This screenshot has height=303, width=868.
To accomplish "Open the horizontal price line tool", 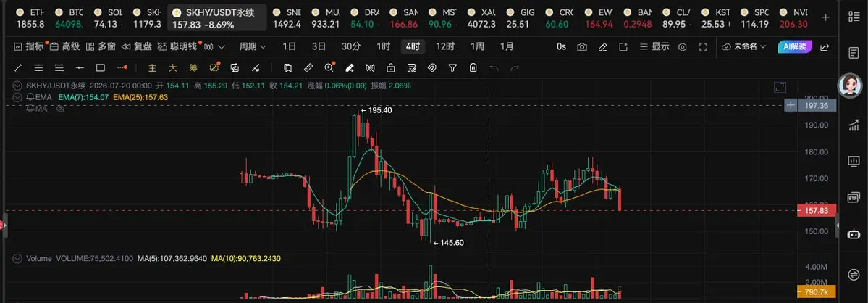I will tap(80, 68).
